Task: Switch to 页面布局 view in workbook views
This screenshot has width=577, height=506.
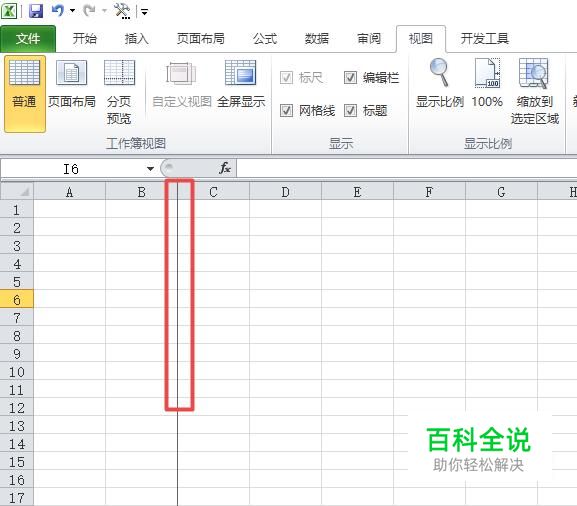Action: coord(72,84)
